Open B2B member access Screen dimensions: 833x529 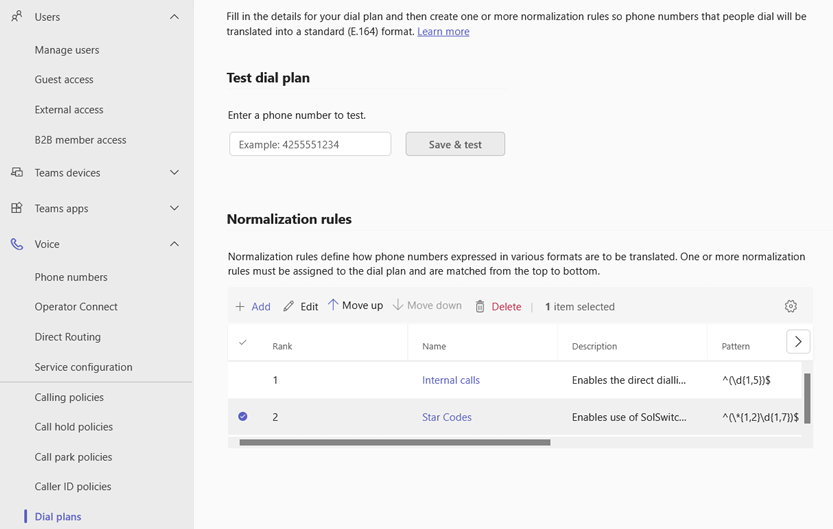[80, 140]
